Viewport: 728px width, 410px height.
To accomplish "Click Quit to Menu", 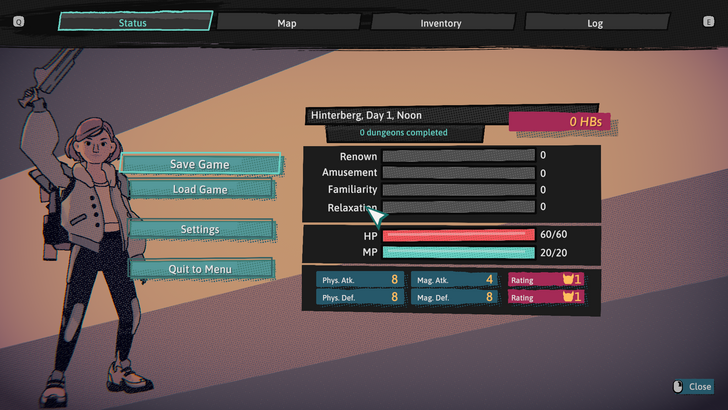I will tap(199, 269).
